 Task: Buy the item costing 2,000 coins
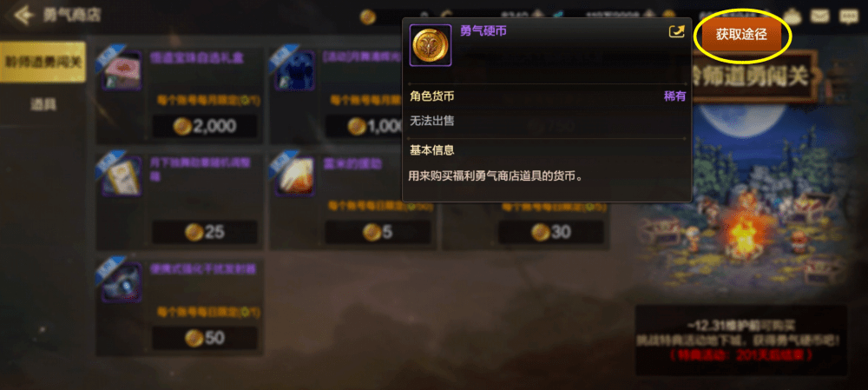(204, 126)
